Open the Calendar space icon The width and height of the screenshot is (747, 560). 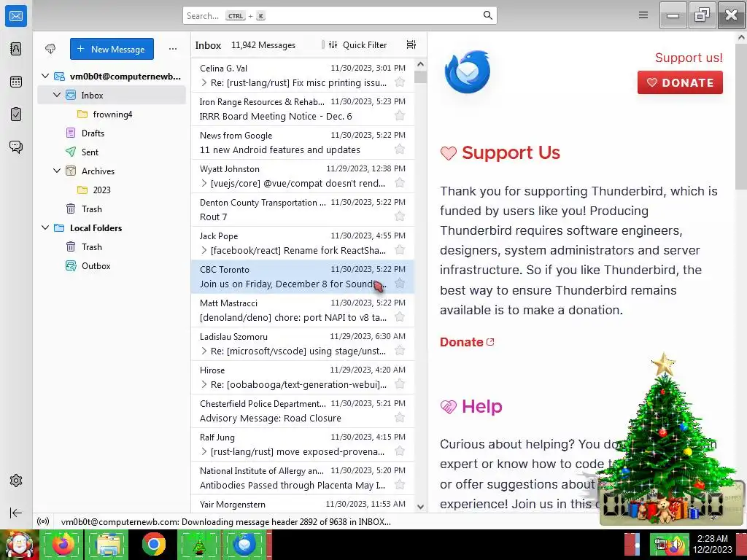(x=16, y=82)
